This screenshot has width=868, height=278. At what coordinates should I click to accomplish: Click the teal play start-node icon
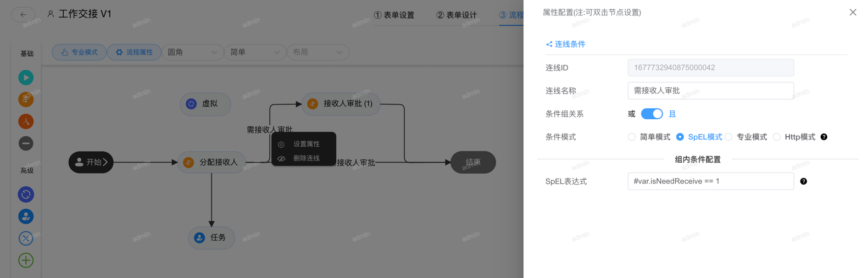pos(26,77)
